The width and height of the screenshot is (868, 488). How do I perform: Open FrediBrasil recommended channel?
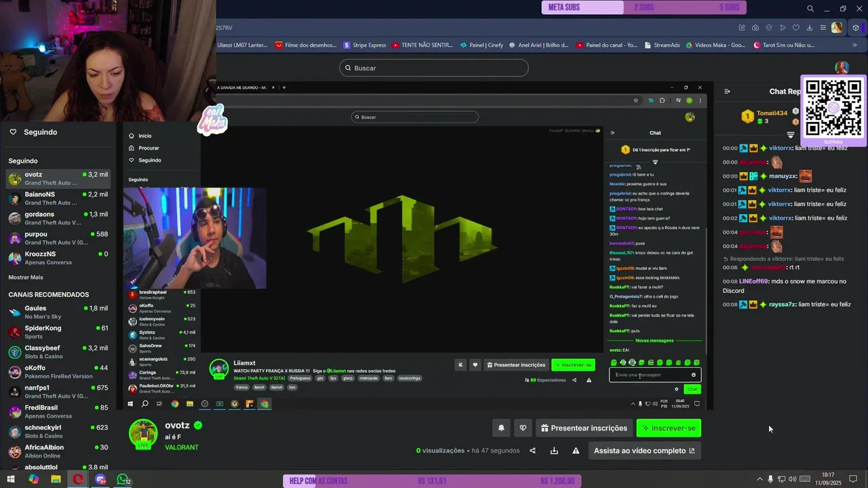pos(58,411)
